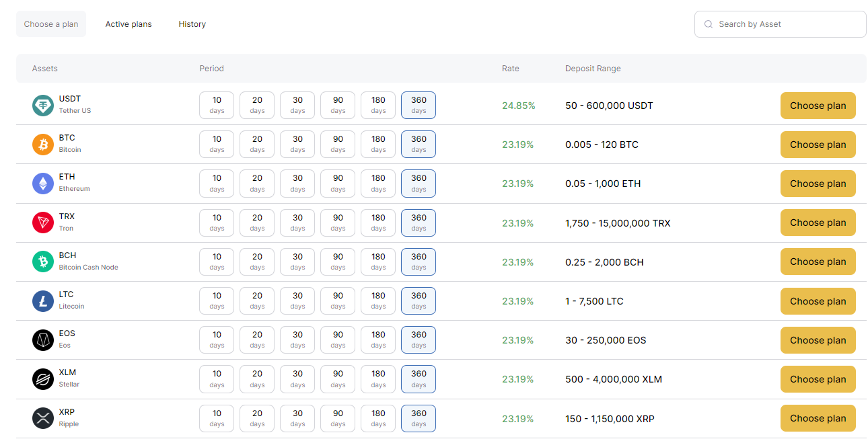Click the Stellar asset label
868x439 pixels.
[69, 385]
